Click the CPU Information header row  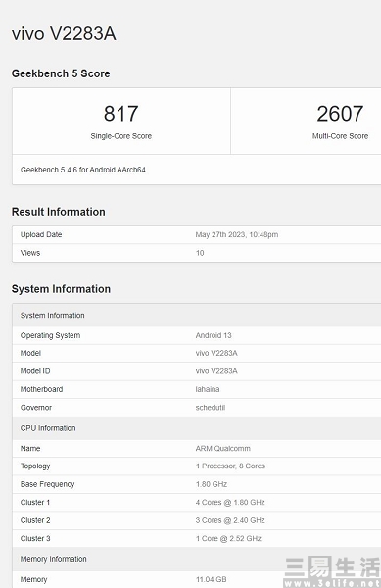pos(197,428)
